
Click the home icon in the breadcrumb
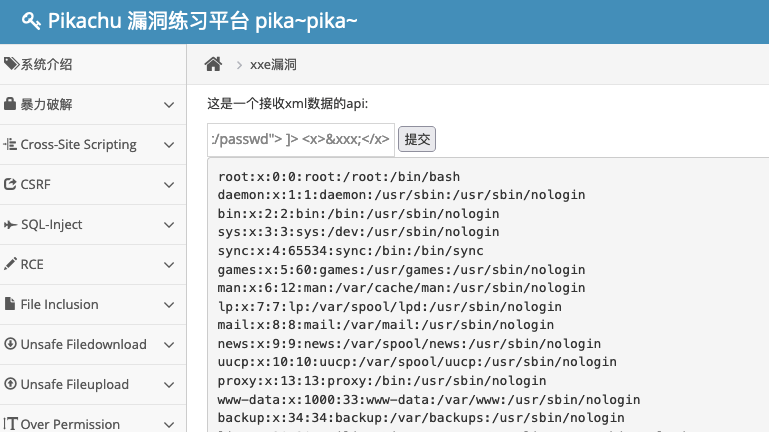[213, 64]
